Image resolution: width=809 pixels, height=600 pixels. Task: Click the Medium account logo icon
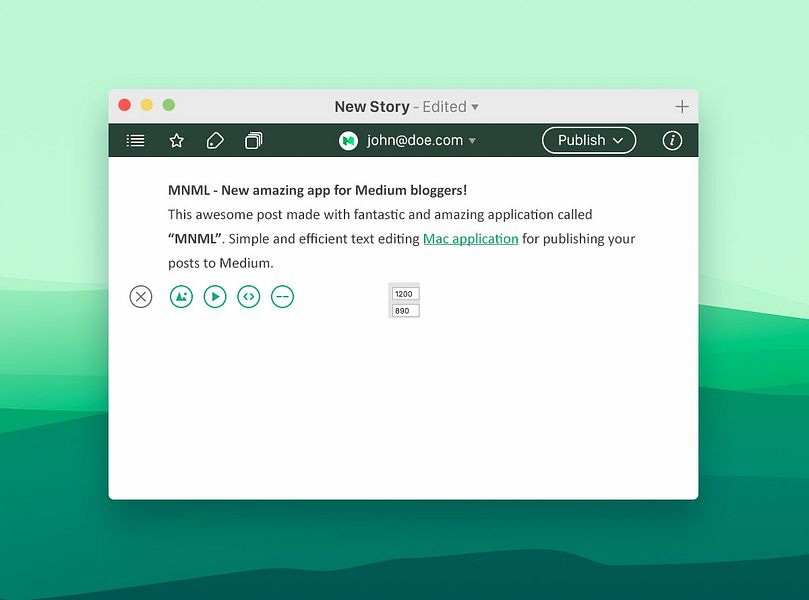pyautogui.click(x=348, y=140)
